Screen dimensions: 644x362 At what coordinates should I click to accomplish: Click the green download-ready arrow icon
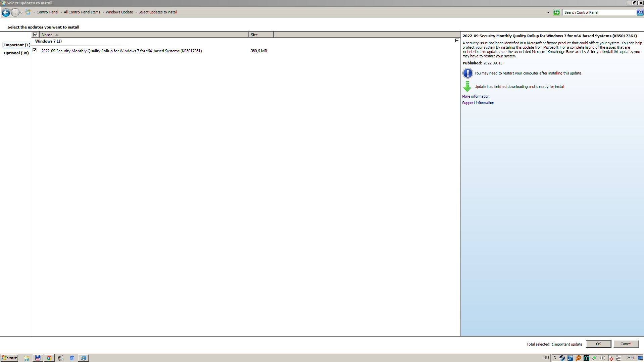pyautogui.click(x=467, y=87)
